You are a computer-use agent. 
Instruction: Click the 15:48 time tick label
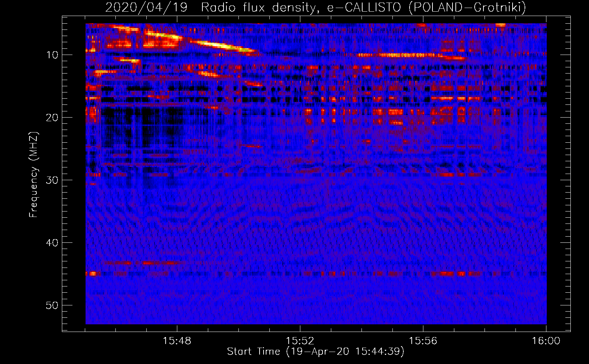177,341
